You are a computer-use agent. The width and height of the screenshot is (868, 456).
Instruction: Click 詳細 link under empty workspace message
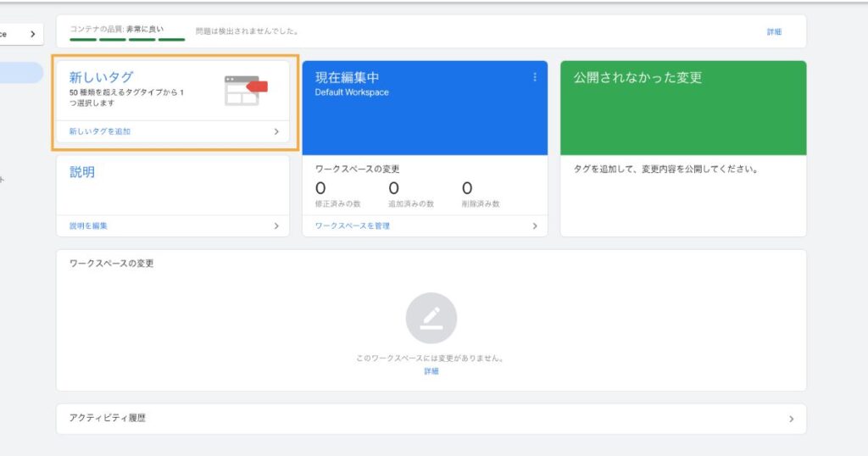(431, 371)
